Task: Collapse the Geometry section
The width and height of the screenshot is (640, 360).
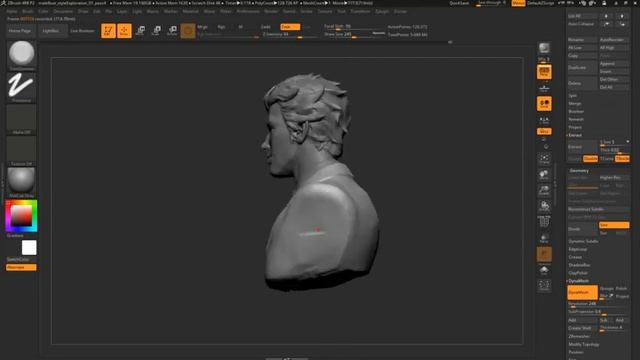Action: [x=579, y=171]
